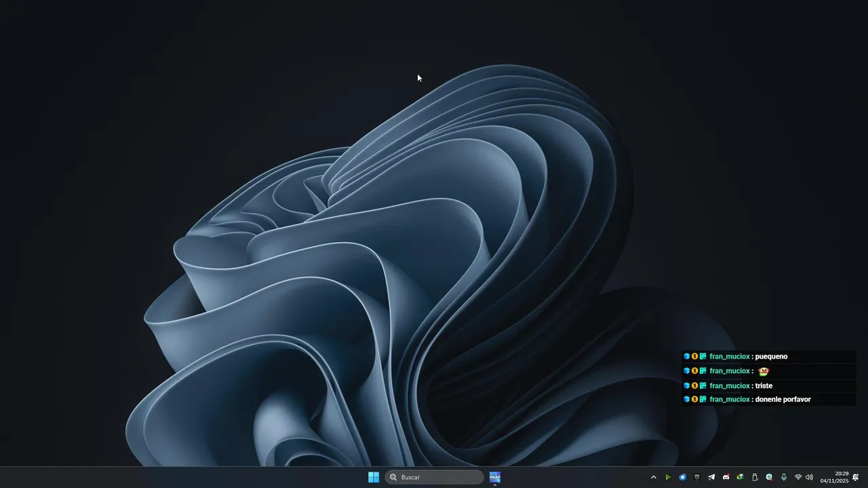Open the notifications bell icon
Image resolution: width=868 pixels, height=488 pixels.
tap(856, 477)
